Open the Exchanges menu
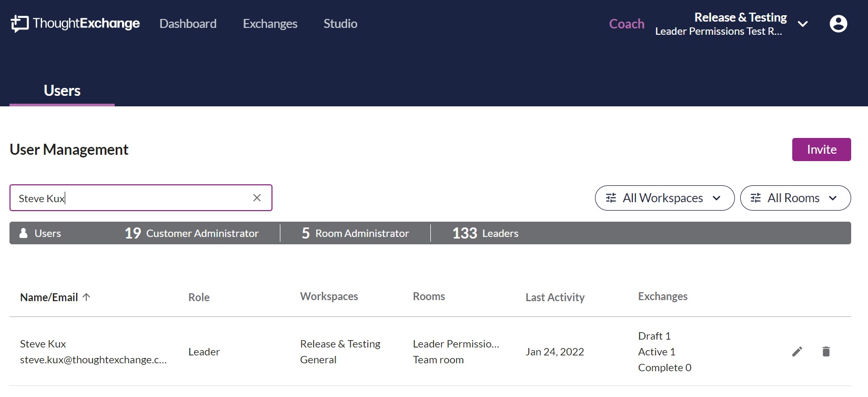868x397 pixels. pos(270,24)
